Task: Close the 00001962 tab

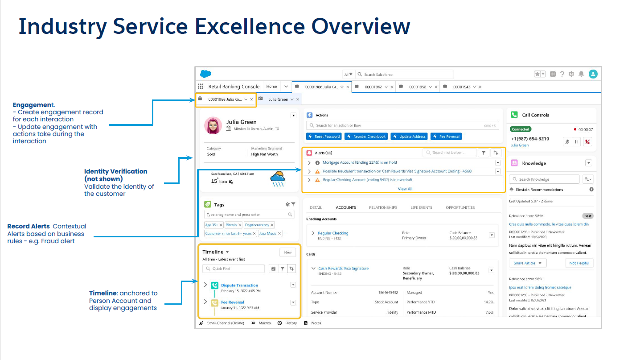Action: click(x=392, y=87)
